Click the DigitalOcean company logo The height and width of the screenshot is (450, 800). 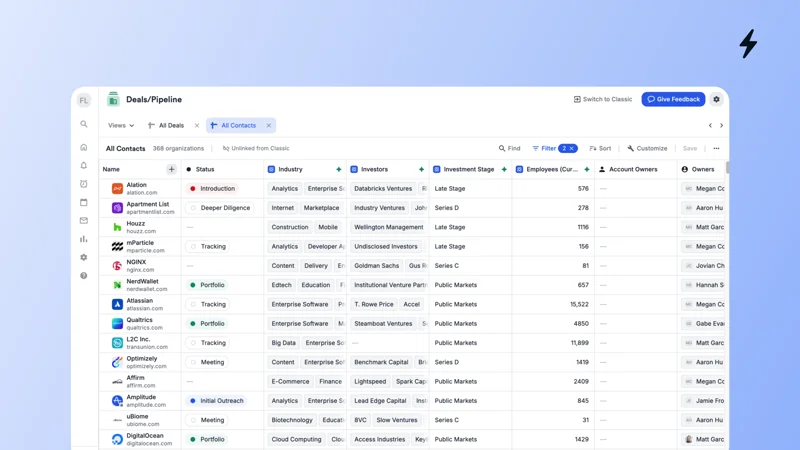tap(117, 439)
